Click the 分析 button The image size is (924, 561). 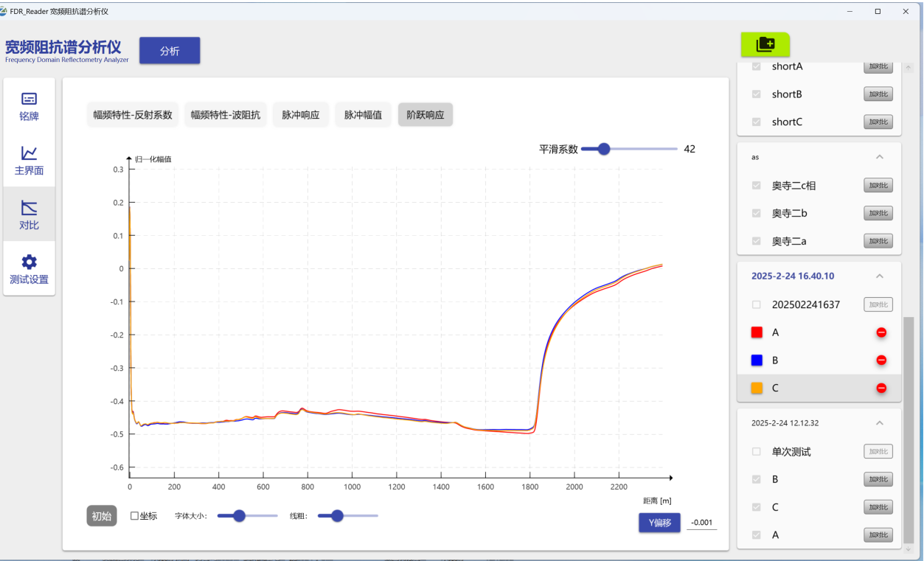coord(170,51)
